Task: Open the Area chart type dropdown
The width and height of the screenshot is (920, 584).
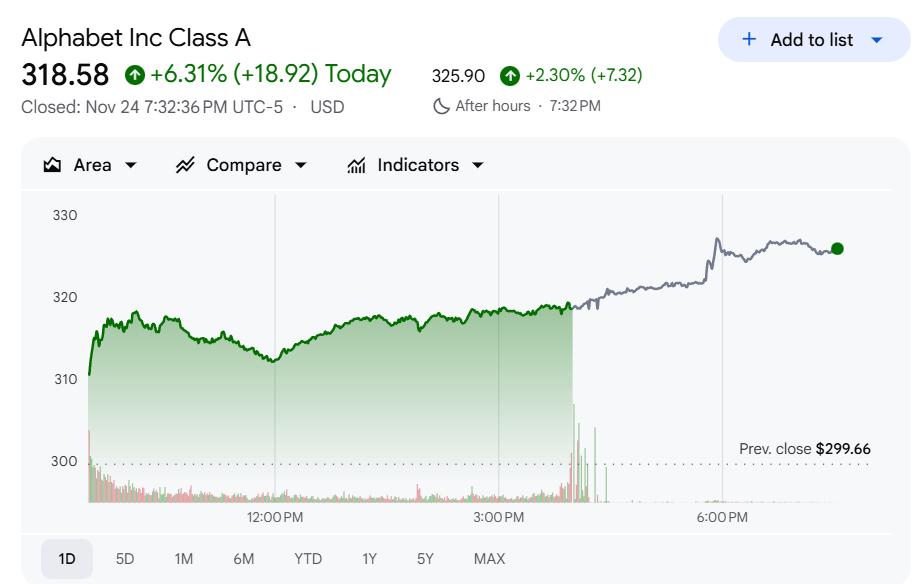Action: [131, 165]
